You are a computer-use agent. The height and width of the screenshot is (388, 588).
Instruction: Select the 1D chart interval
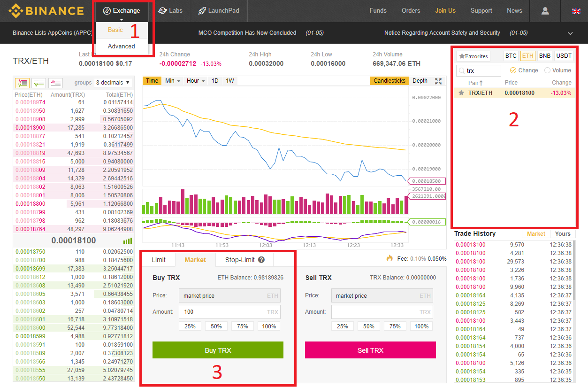point(215,81)
